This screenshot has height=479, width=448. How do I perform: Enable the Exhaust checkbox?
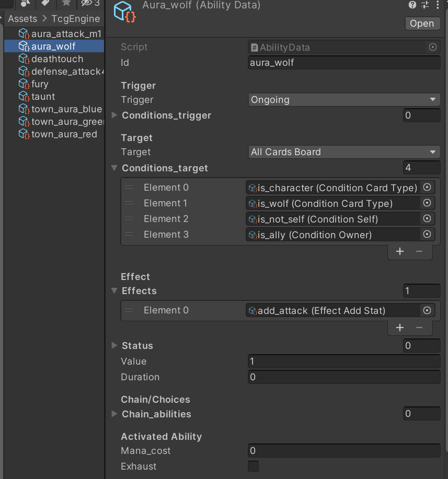(253, 466)
